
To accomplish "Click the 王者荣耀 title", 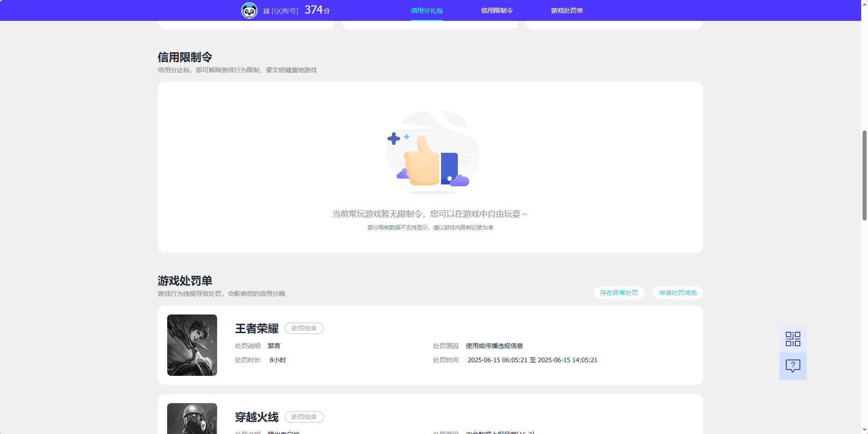I will click(257, 329).
